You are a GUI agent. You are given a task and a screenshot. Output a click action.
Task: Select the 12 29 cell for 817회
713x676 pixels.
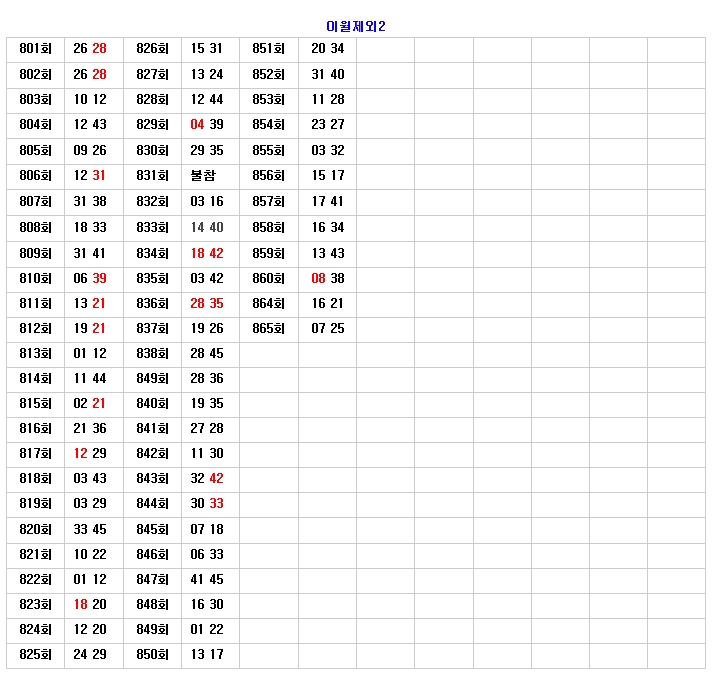click(x=90, y=454)
